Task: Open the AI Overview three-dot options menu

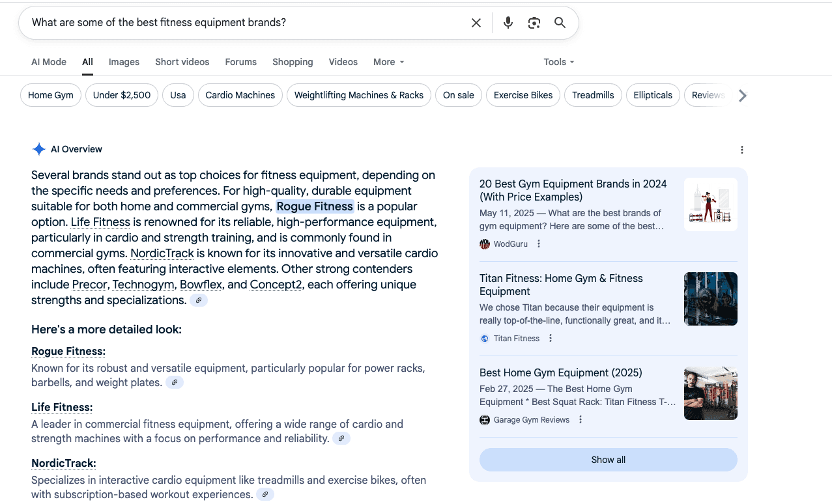Action: click(742, 150)
